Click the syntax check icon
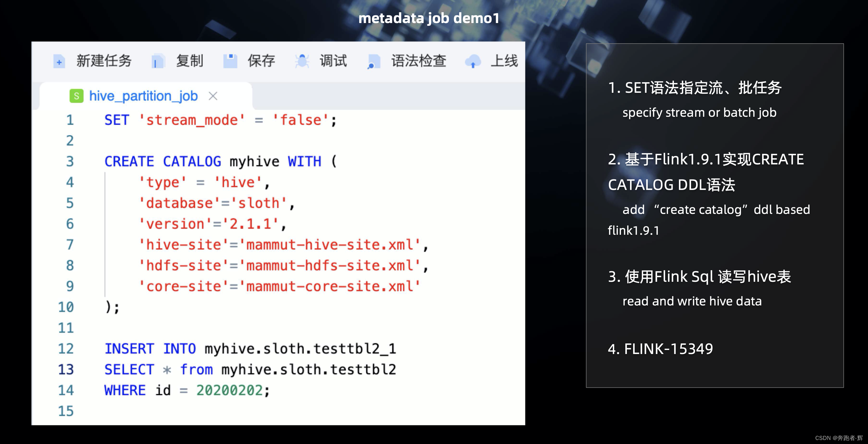 coord(373,62)
